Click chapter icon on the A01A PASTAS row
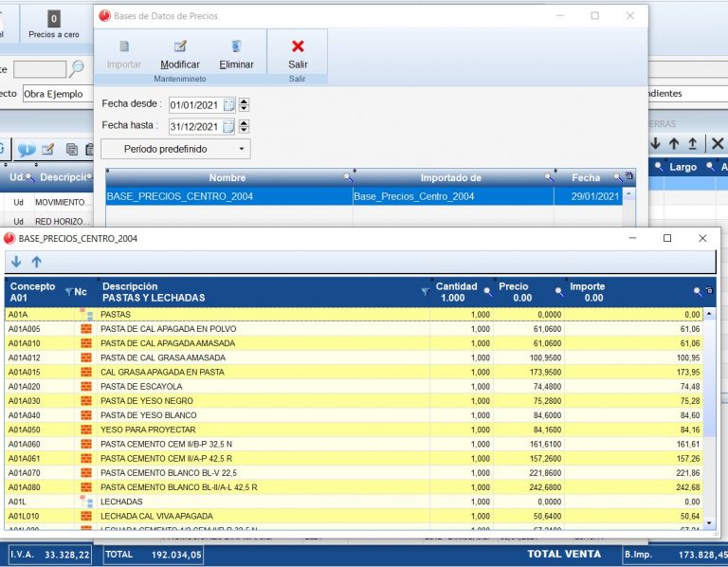The height and width of the screenshot is (567, 728). (86, 315)
